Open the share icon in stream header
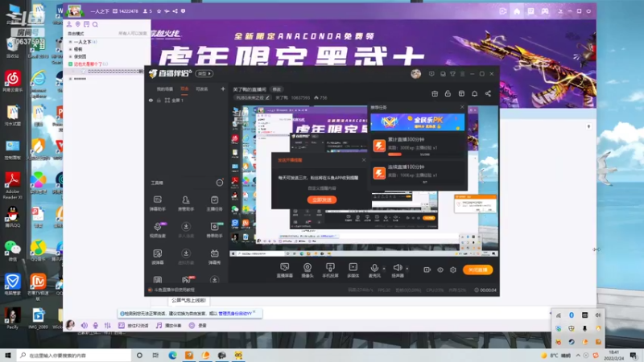Image resolution: width=644 pixels, height=362 pixels. [x=488, y=93]
